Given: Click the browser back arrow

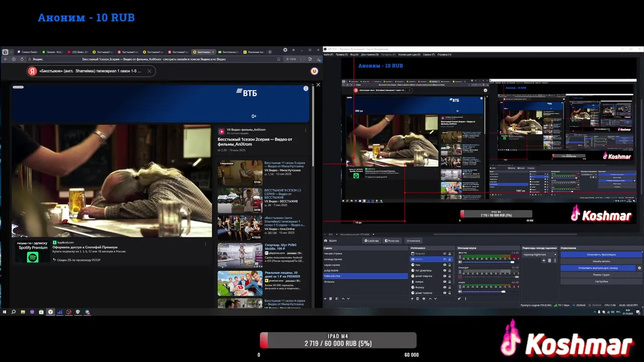Looking at the screenshot, I should tap(5, 59).
